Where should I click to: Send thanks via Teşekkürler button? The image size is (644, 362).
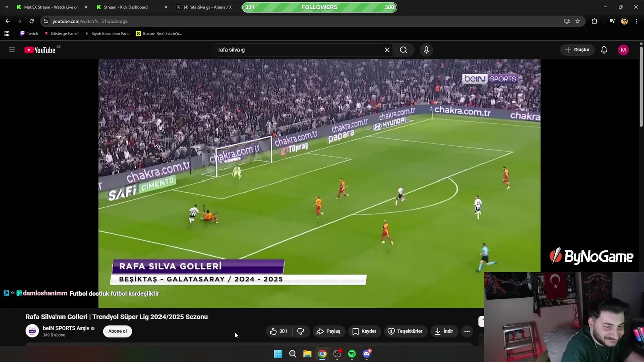pos(405,331)
